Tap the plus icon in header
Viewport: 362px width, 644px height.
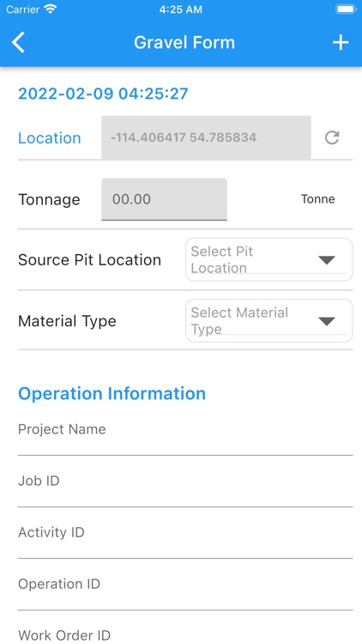[x=341, y=43]
